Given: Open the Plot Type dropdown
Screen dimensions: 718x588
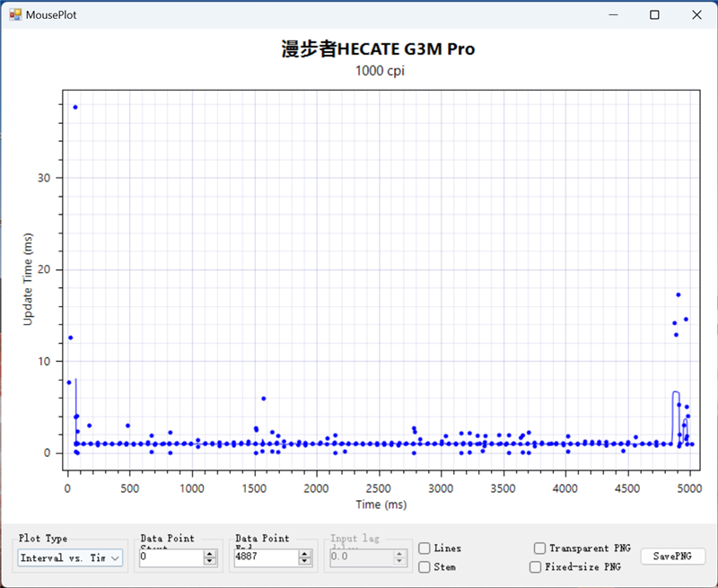Looking at the screenshot, I should (x=70, y=557).
